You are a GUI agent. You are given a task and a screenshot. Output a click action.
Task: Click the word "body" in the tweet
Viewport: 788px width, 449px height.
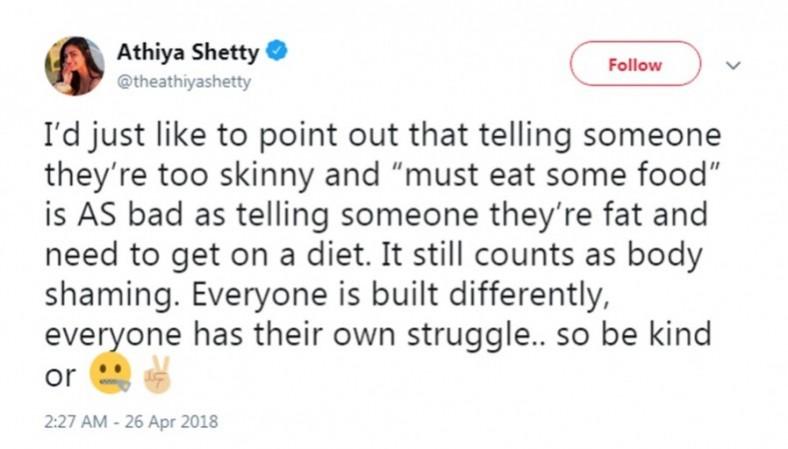point(665,255)
